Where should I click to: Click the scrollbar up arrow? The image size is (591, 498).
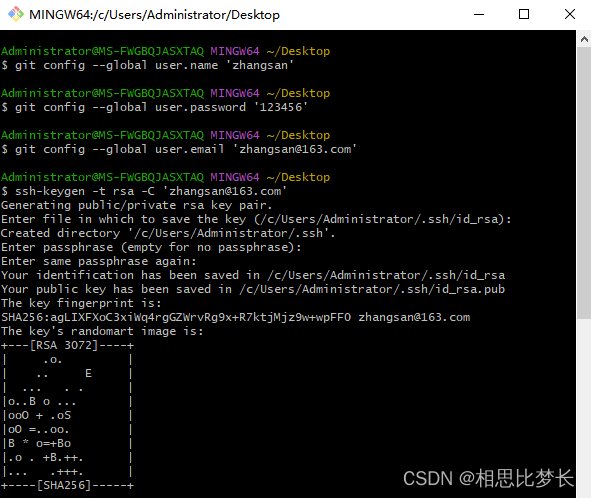(x=584, y=39)
